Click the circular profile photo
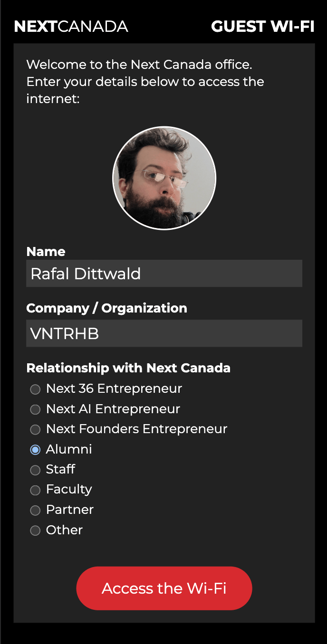Screen dimensions: 327x644 click(164, 178)
